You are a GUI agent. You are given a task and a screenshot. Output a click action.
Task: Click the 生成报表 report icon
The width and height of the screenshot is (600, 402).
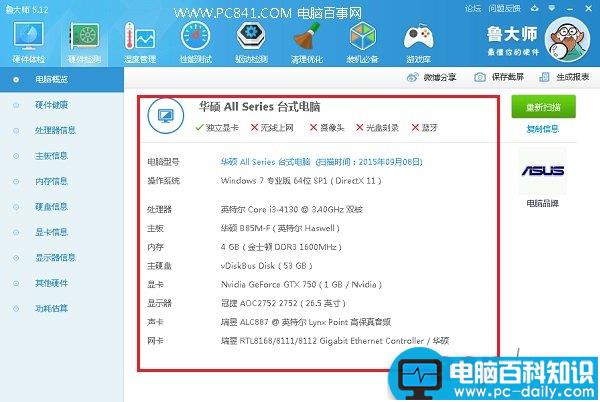click(544, 77)
